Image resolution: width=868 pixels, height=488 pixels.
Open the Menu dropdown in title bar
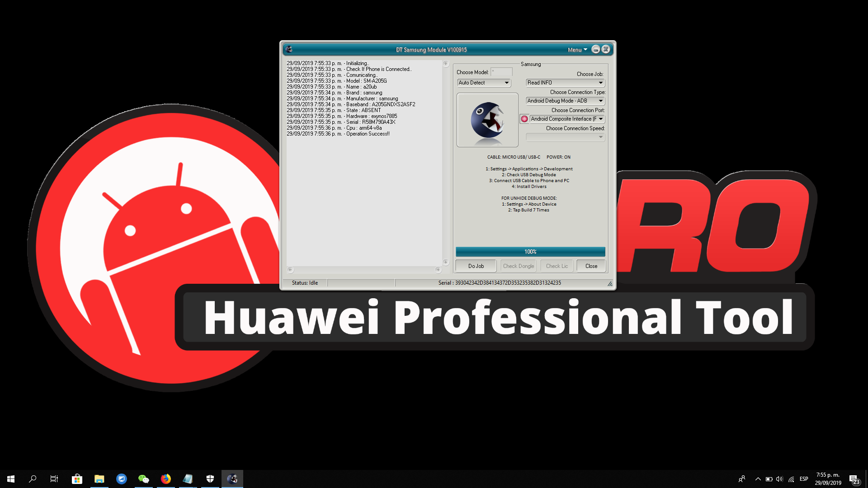tap(577, 50)
